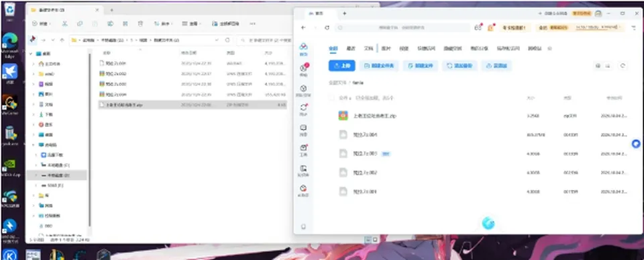The width and height of the screenshot is (644, 260).
Task: Select the 视频 tab in netdisk
Action: 404,48
